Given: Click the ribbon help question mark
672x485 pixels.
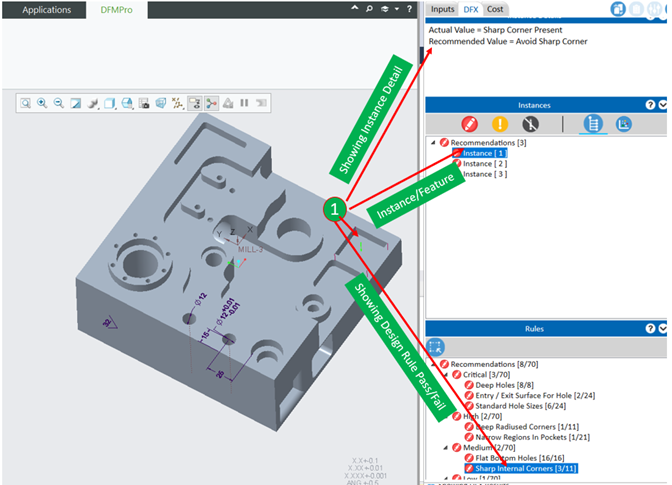Looking at the screenshot, I should click(409, 9).
